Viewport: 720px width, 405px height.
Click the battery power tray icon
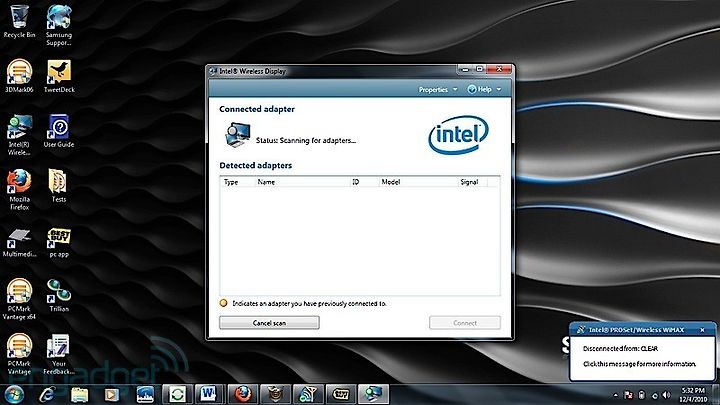click(641, 395)
